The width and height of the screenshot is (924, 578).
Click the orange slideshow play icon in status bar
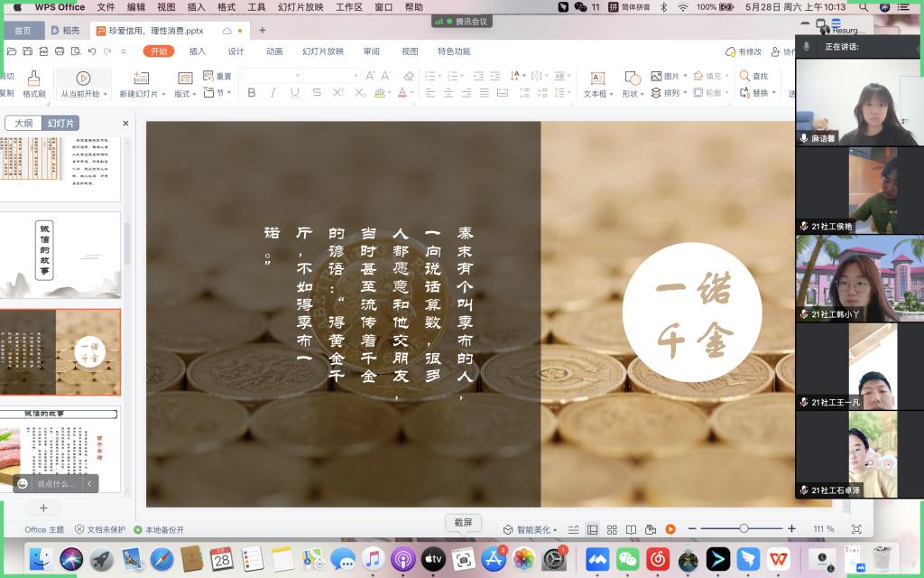click(x=670, y=529)
